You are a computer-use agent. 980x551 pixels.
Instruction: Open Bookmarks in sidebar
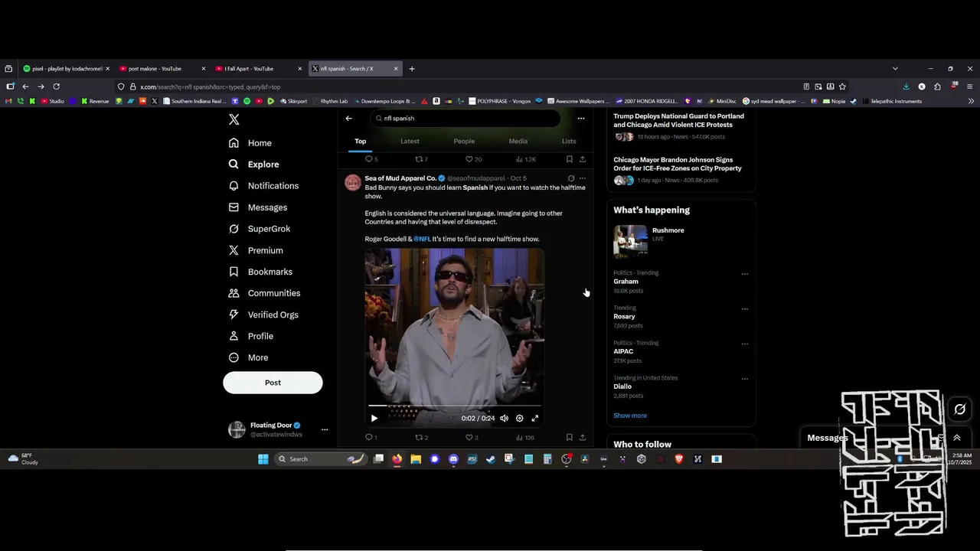click(x=260, y=272)
